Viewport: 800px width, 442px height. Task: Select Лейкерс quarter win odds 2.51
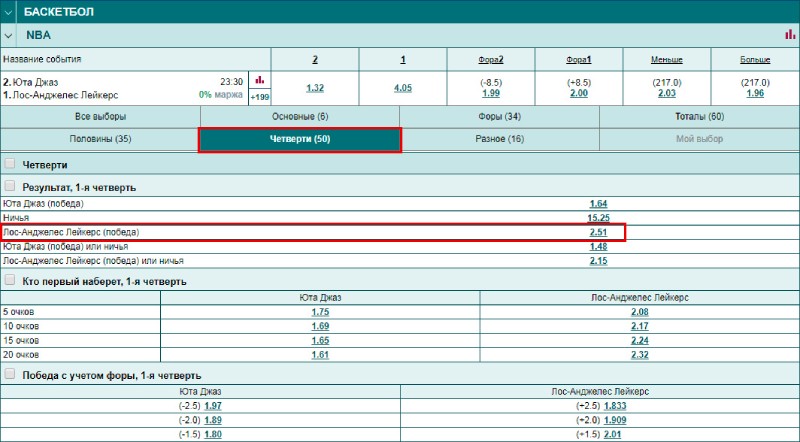[598, 232]
